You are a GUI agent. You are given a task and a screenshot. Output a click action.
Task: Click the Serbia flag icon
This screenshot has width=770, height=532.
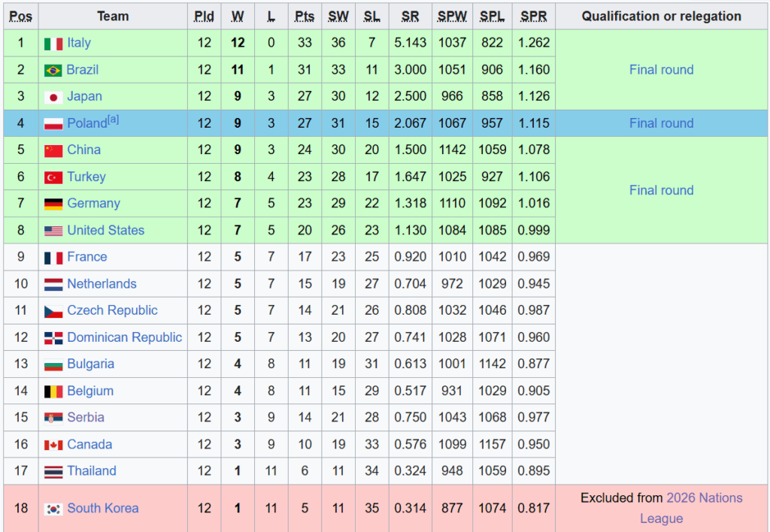tap(53, 418)
